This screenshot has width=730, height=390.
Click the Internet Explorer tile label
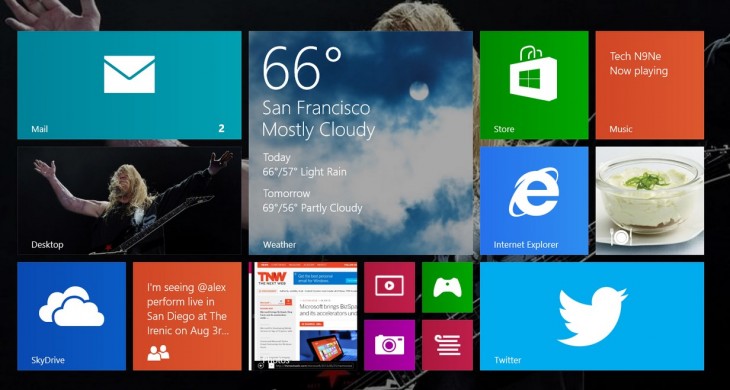526,244
